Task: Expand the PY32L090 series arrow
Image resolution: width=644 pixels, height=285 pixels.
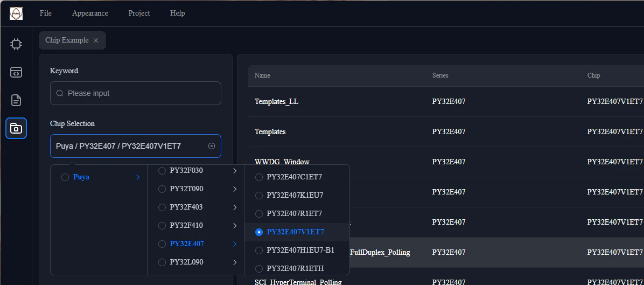Action: pyautogui.click(x=235, y=262)
